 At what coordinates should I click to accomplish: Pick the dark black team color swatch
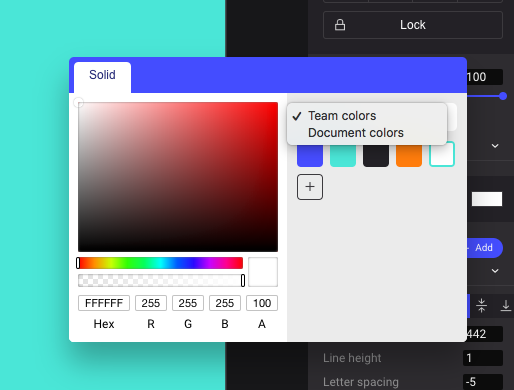[376, 154]
